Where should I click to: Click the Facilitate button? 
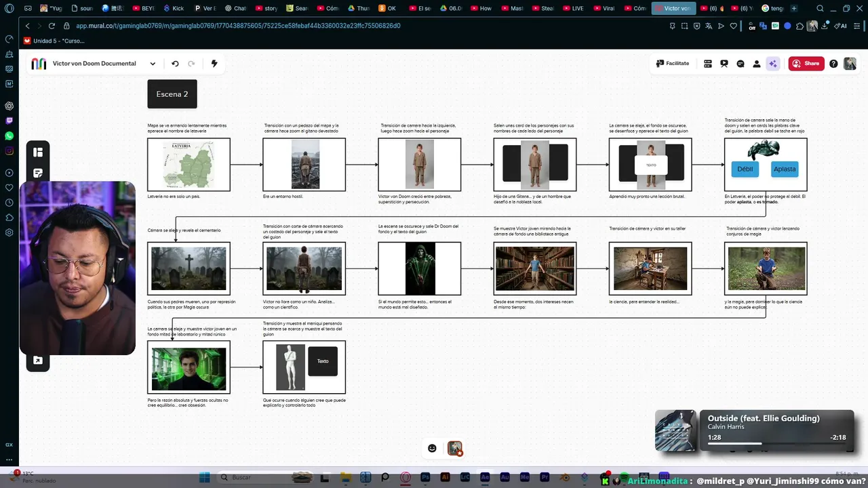673,64
